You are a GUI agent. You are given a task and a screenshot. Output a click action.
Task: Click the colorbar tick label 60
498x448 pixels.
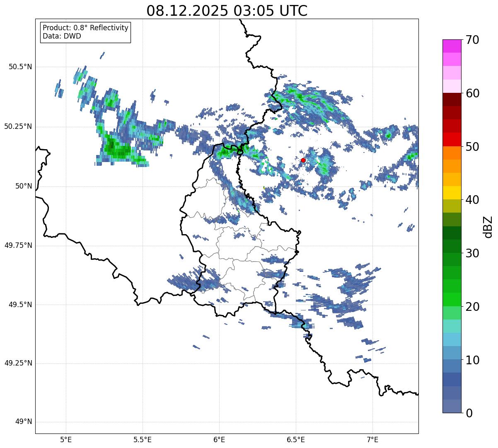(x=472, y=93)
